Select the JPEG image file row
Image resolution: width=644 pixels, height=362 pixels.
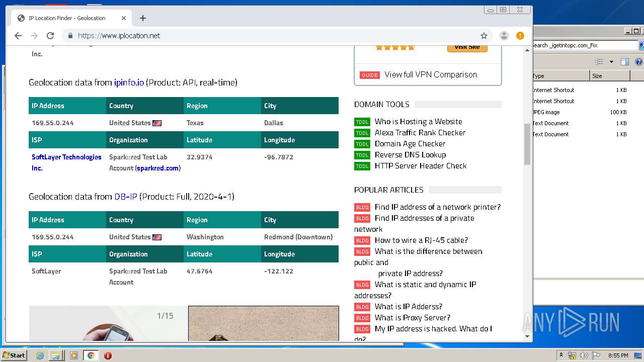[x=581, y=112]
